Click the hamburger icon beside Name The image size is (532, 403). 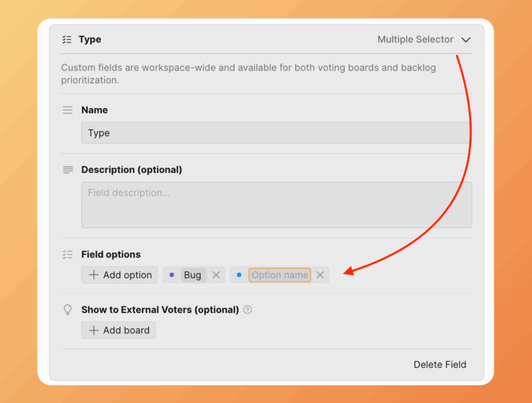point(68,110)
